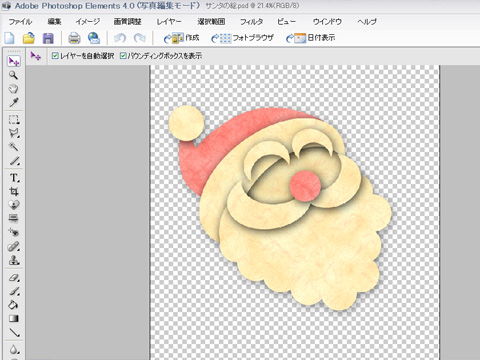Viewport: 480px width, 360px height.
Task: Create a new blank file icon
Action: pos(9,38)
